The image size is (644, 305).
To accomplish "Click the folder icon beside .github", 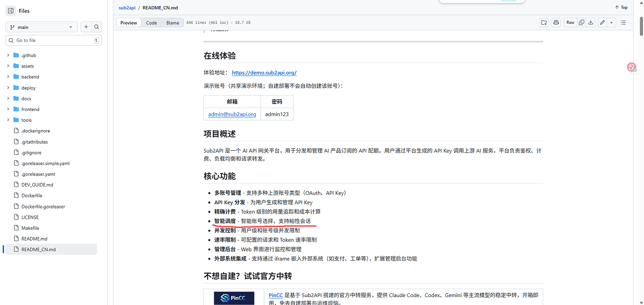I will click(16, 55).
